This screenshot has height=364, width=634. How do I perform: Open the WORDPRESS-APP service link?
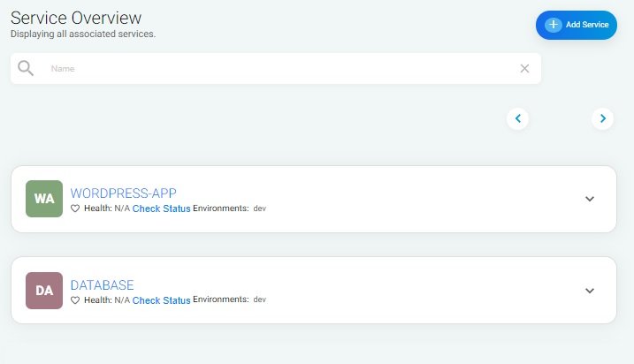pyautogui.click(x=124, y=193)
